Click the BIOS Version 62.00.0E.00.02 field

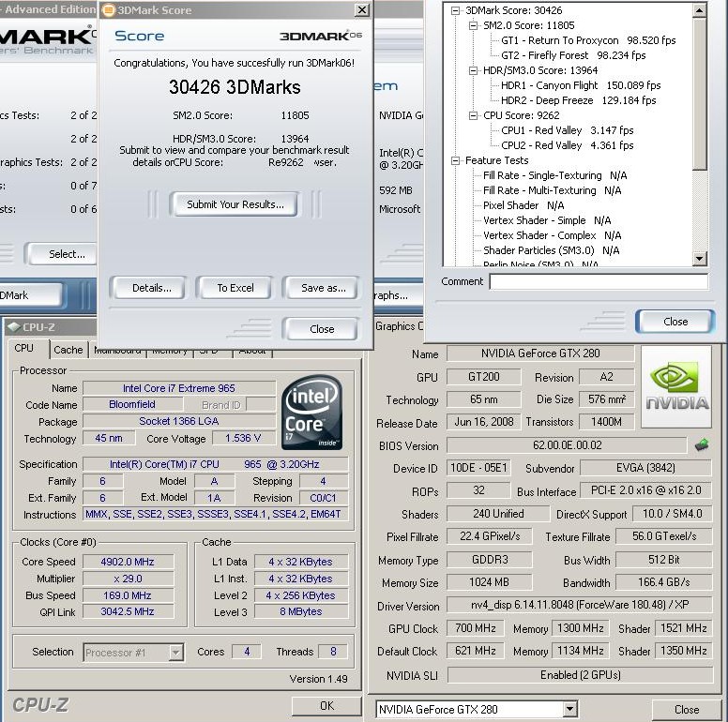point(567,445)
